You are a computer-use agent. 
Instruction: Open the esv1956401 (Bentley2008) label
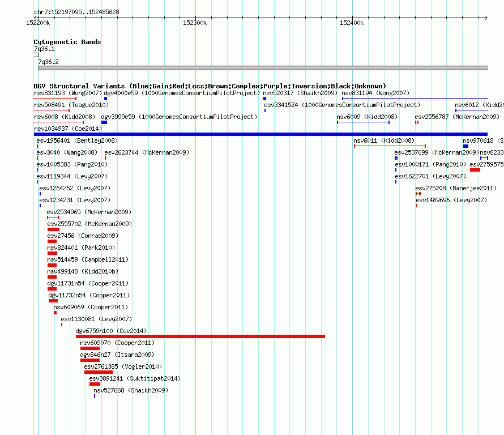coord(77,140)
